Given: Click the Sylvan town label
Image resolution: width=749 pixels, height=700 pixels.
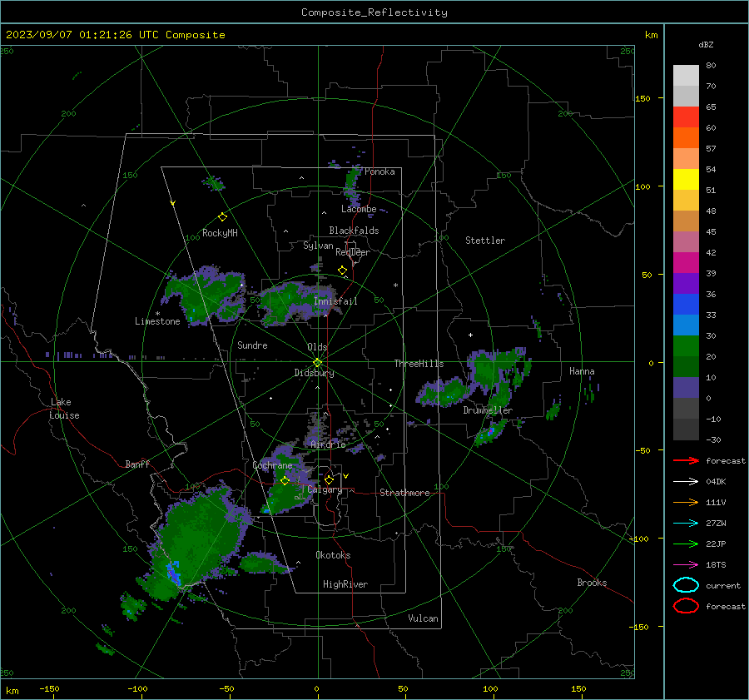Looking at the screenshot, I should pyautogui.click(x=318, y=246).
